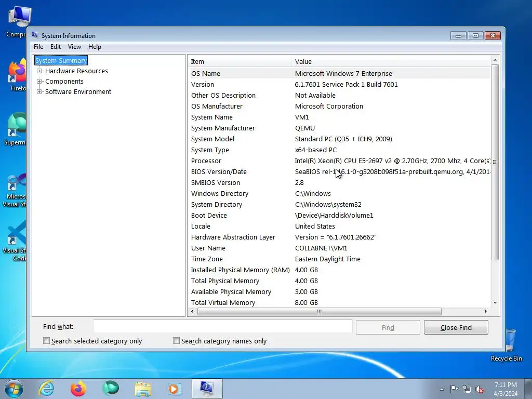
Task: Select the System Manufacturer row
Action: [339, 128]
